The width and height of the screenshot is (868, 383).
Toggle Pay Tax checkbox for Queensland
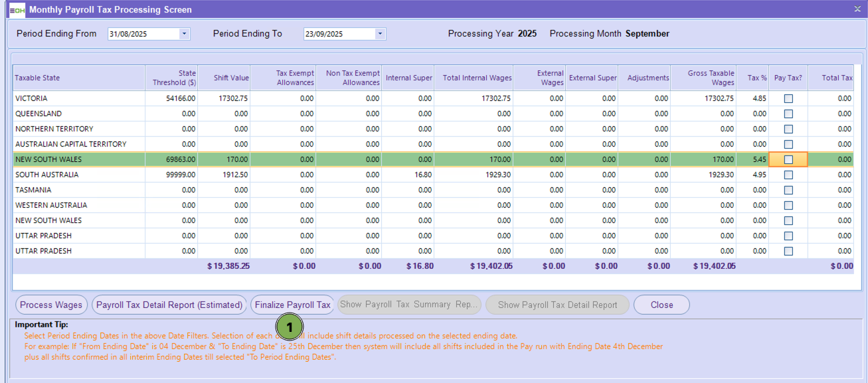click(x=788, y=114)
